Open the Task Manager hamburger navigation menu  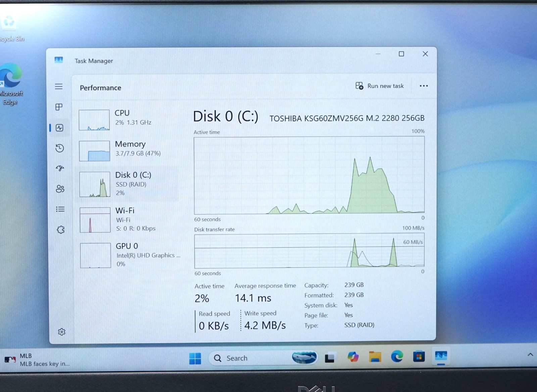coord(59,87)
